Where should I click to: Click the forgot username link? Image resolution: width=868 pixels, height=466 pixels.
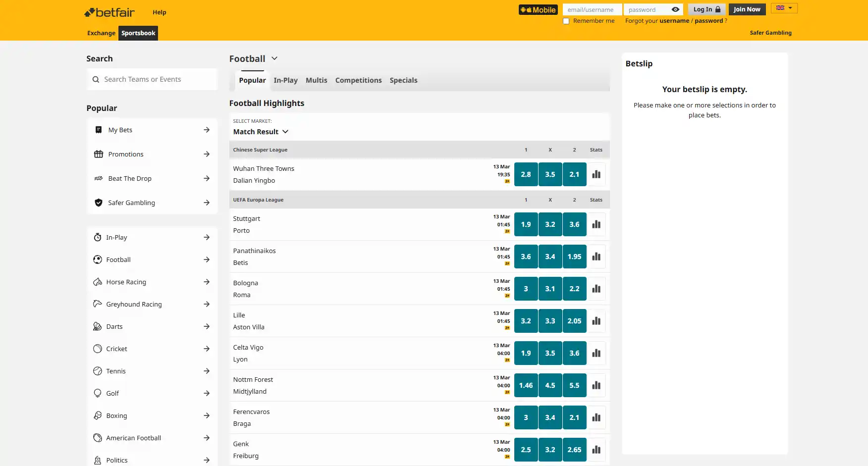[674, 21]
